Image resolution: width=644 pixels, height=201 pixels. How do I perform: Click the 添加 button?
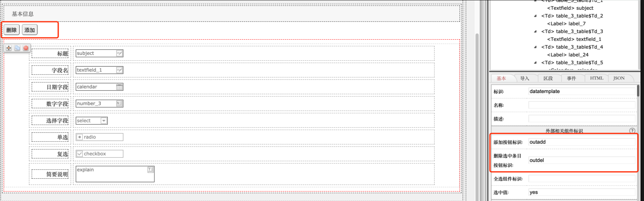pyautogui.click(x=30, y=30)
